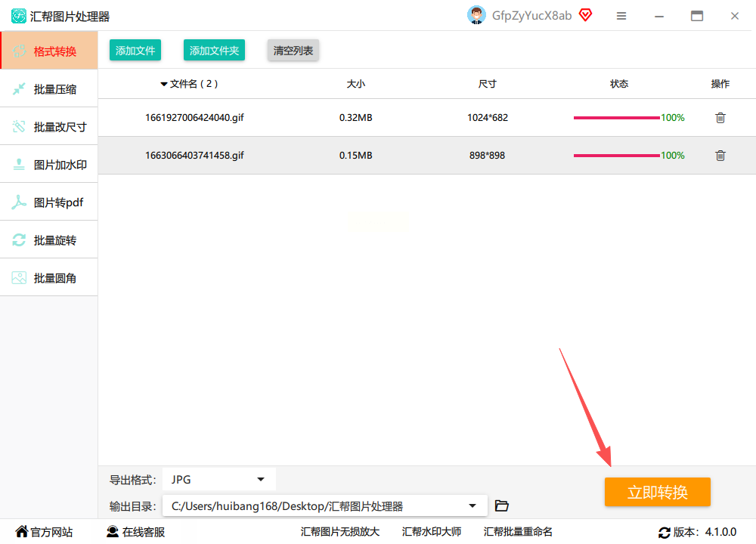
Task: Click progress bar of 1661927006424040.gif
Action: 616,118
